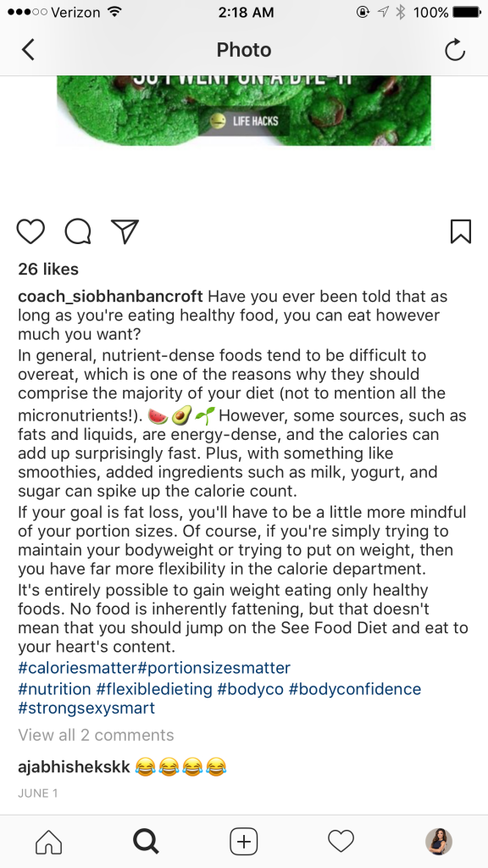Open the coach_siobhanbancroft profile
The image size is (488, 868).
click(x=111, y=296)
